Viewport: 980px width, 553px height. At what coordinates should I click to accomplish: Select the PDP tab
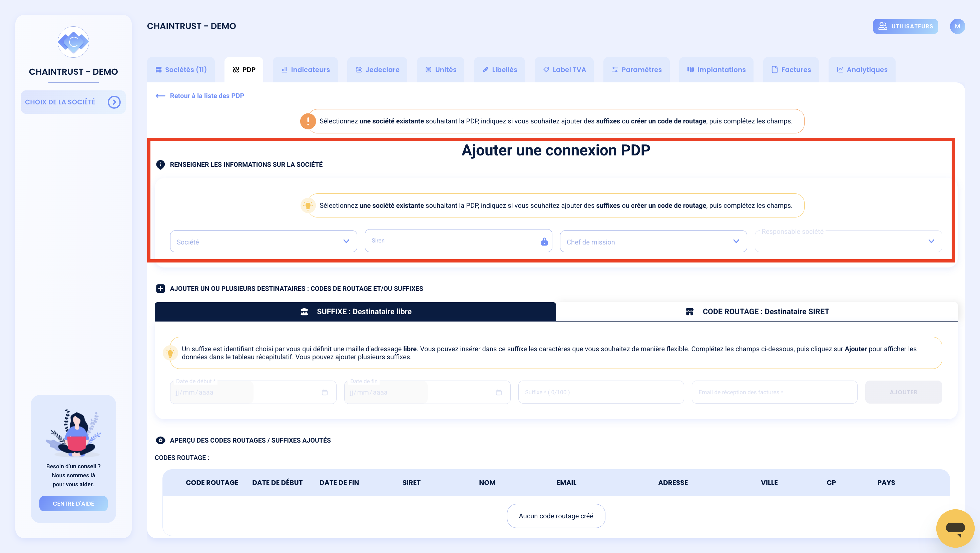244,70
